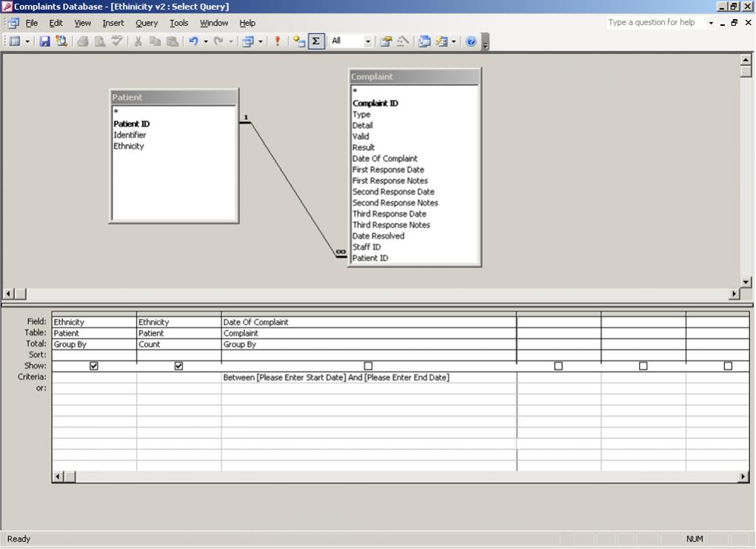
Task: Uncheck Show for Ethnicity Count column
Action: pos(179,366)
